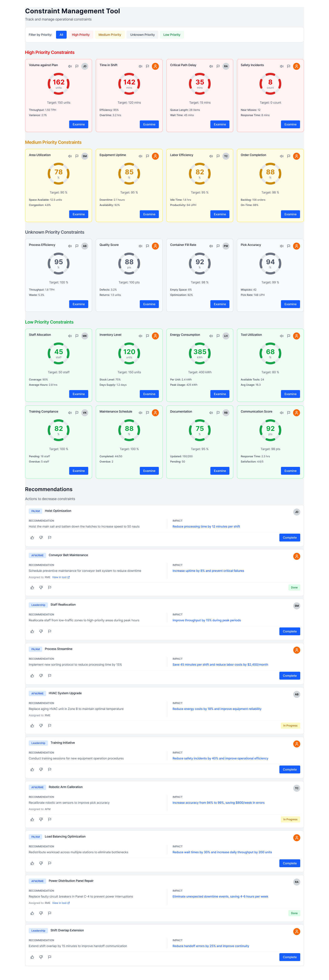Click the Critical Path Delay gauge showing 35
This screenshot has width=329, height=980.
200,84
